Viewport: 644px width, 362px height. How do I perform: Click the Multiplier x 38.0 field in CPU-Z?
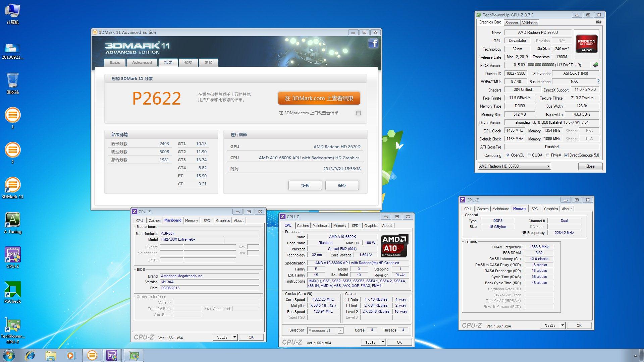pos(323,306)
